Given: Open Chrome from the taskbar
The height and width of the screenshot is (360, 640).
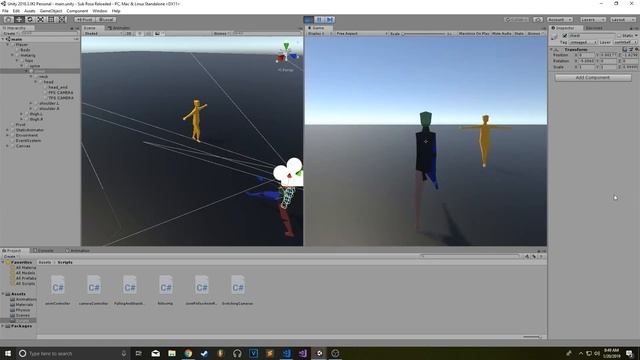Looking at the screenshot, I should click(x=188, y=353).
